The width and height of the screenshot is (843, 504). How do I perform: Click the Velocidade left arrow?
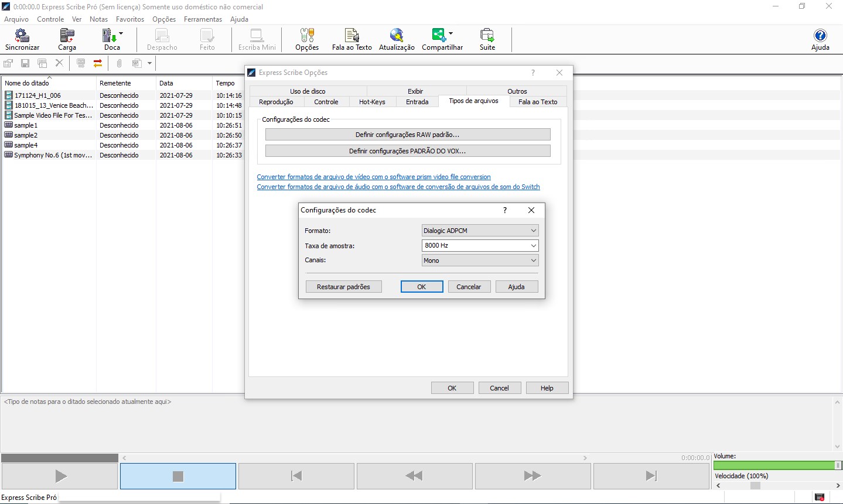(x=718, y=486)
